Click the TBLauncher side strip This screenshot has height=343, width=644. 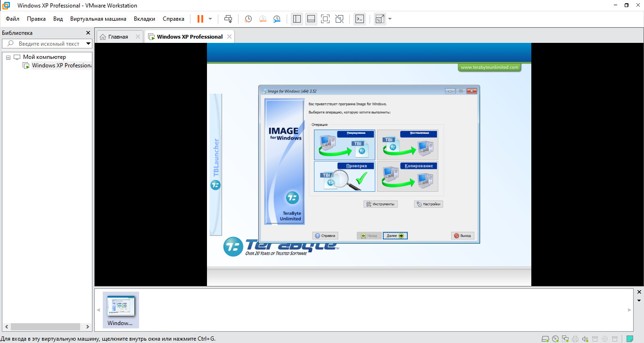pyautogui.click(x=216, y=164)
